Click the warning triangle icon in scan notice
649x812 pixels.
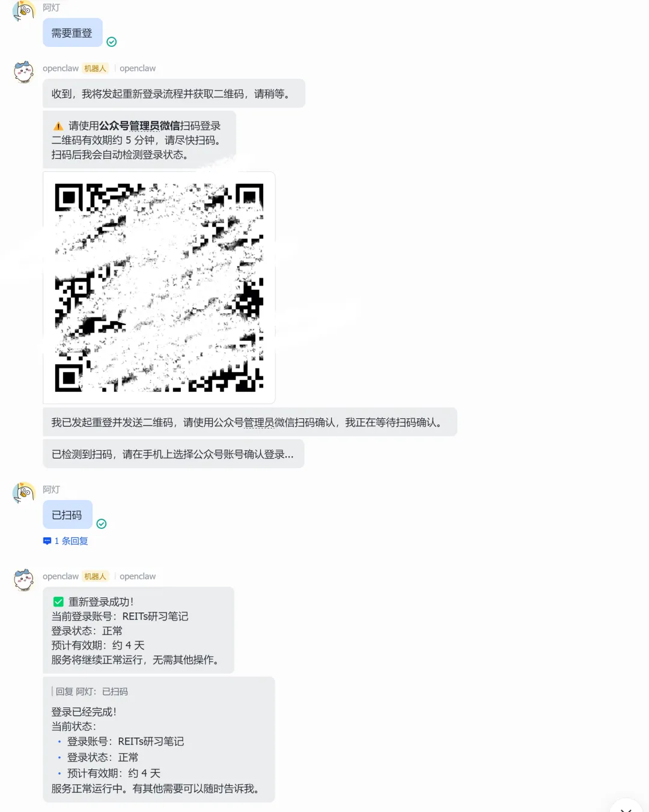tap(58, 126)
